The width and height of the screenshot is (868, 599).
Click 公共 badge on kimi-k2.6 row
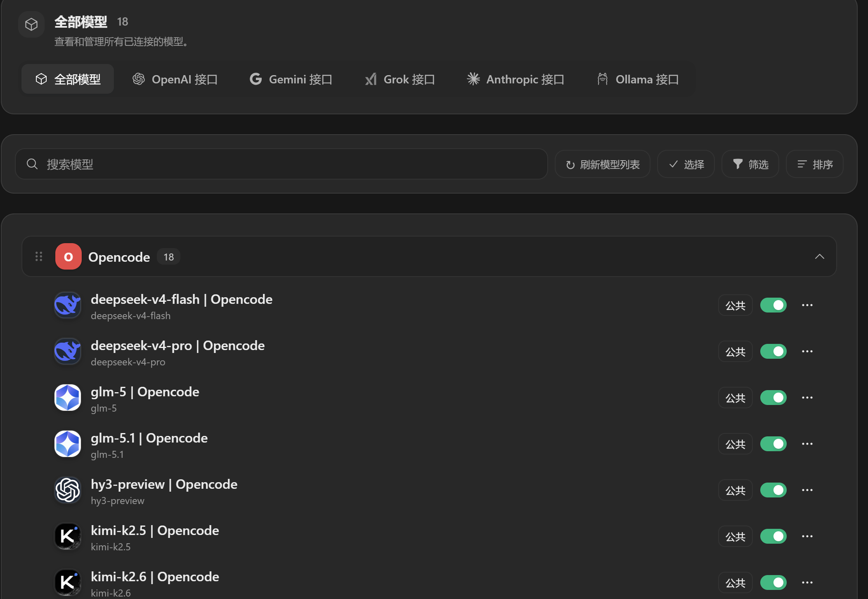pyautogui.click(x=736, y=582)
